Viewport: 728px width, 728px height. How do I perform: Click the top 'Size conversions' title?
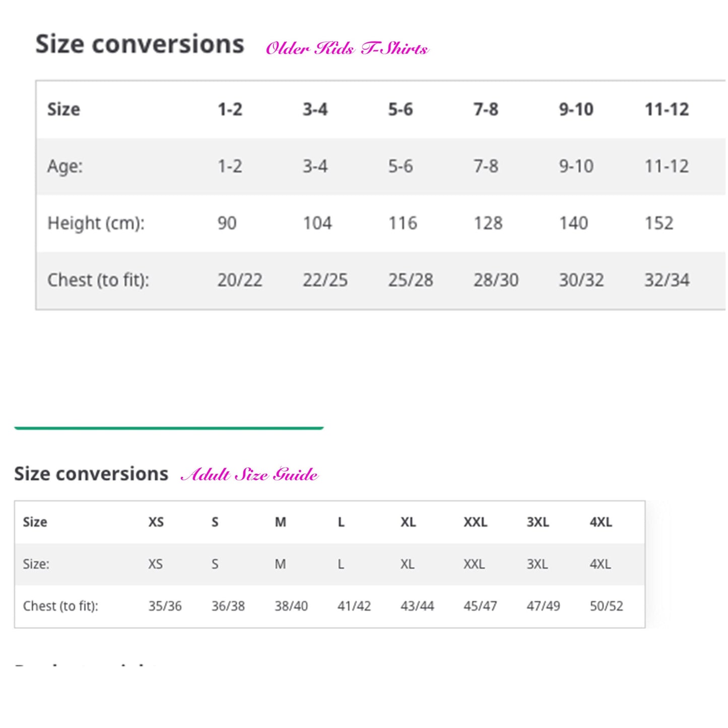click(x=140, y=44)
